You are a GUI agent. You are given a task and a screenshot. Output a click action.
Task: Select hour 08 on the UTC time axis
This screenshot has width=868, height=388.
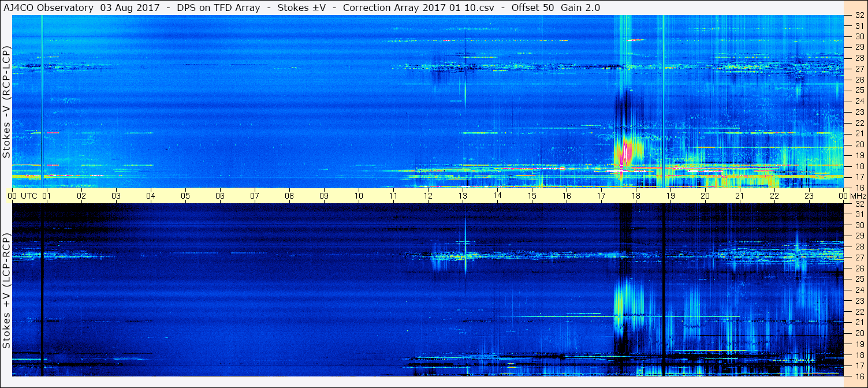click(x=289, y=196)
